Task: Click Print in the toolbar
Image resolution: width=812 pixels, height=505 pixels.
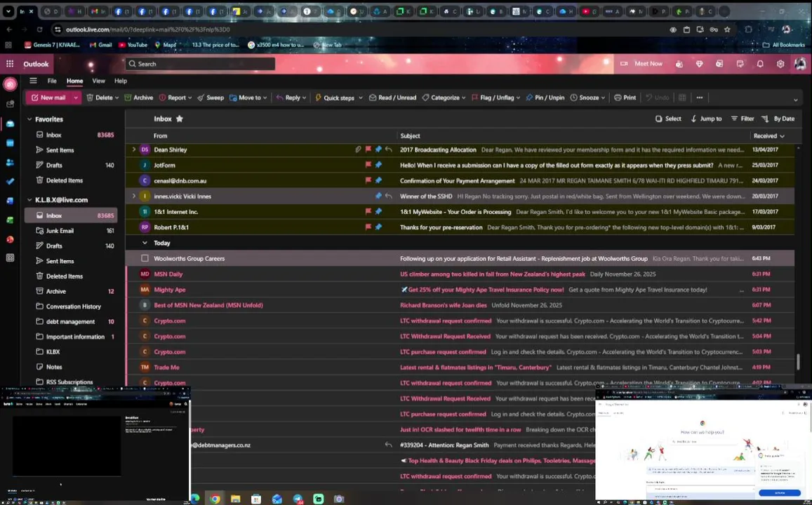Action: (625, 97)
